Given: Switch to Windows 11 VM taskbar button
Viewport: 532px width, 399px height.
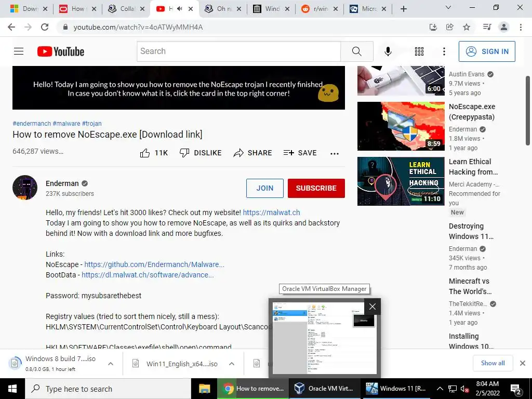Looking at the screenshot, I should click(x=395, y=389).
